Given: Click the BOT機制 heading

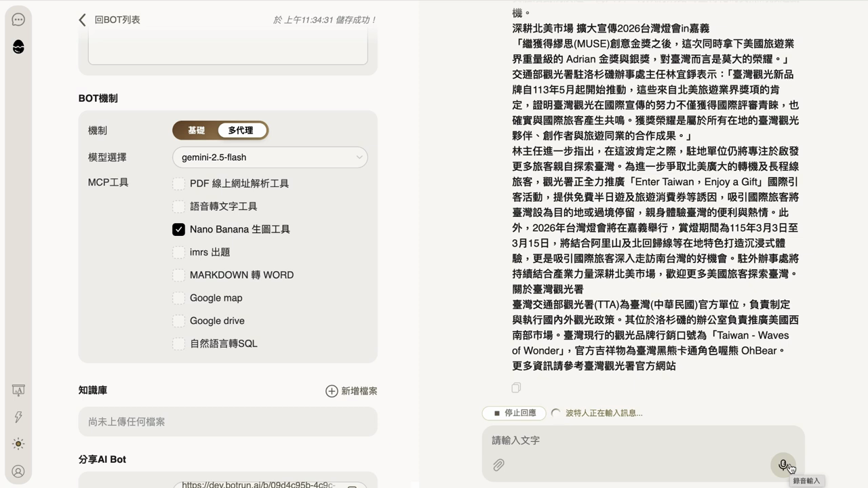Looking at the screenshot, I should (x=98, y=98).
